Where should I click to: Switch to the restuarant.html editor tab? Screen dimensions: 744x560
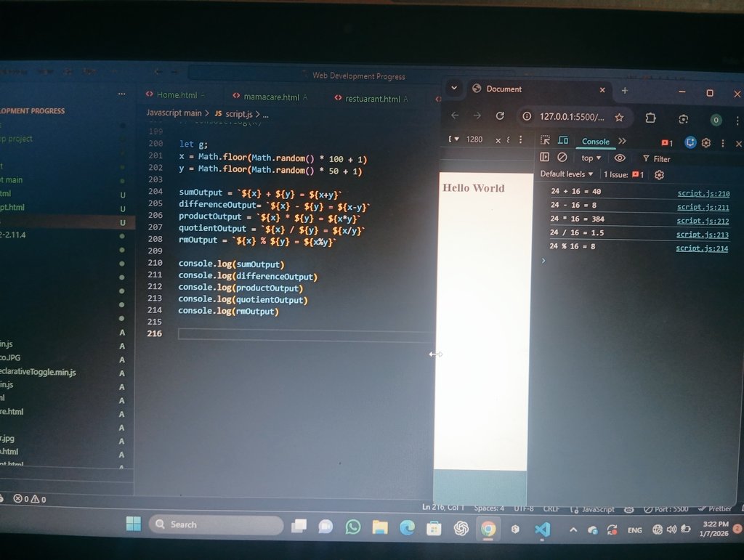click(x=371, y=99)
